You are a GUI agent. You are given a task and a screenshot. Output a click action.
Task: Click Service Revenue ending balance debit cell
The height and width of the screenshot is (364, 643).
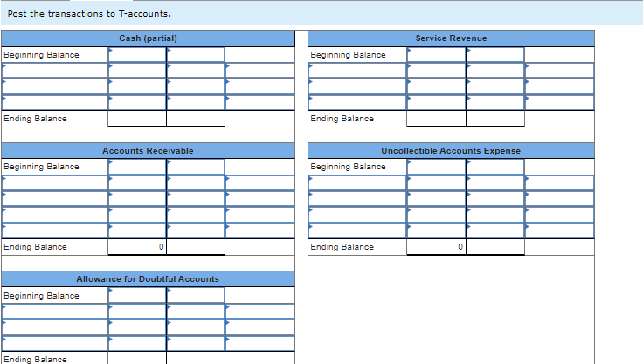click(x=436, y=119)
